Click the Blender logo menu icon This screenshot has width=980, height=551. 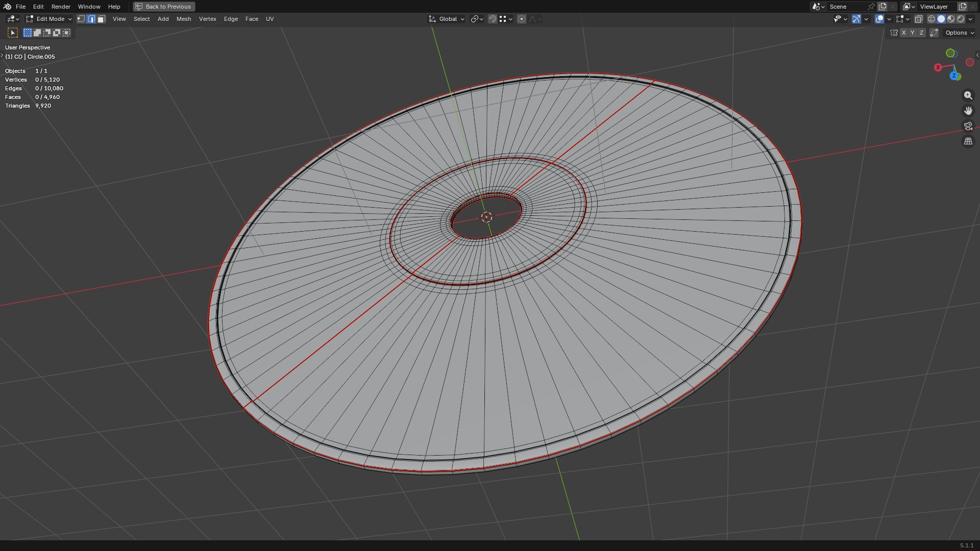coord(7,7)
